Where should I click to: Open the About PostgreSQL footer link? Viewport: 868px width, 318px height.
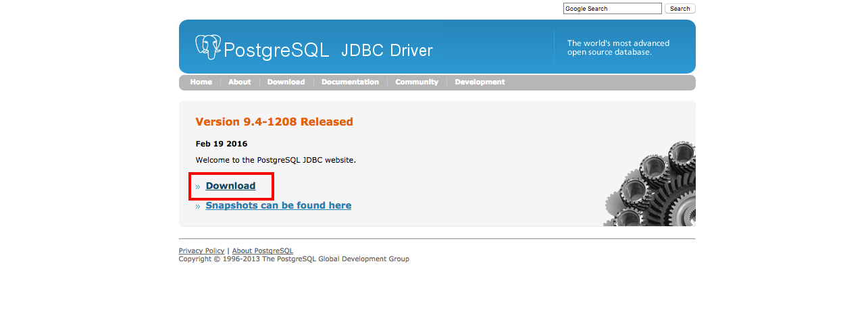[x=263, y=250]
